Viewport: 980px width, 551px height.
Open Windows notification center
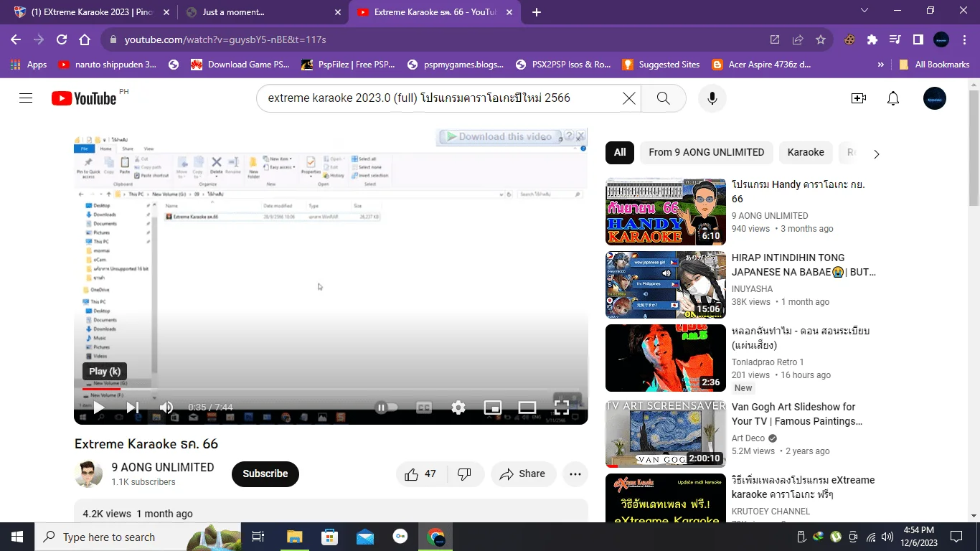956,537
